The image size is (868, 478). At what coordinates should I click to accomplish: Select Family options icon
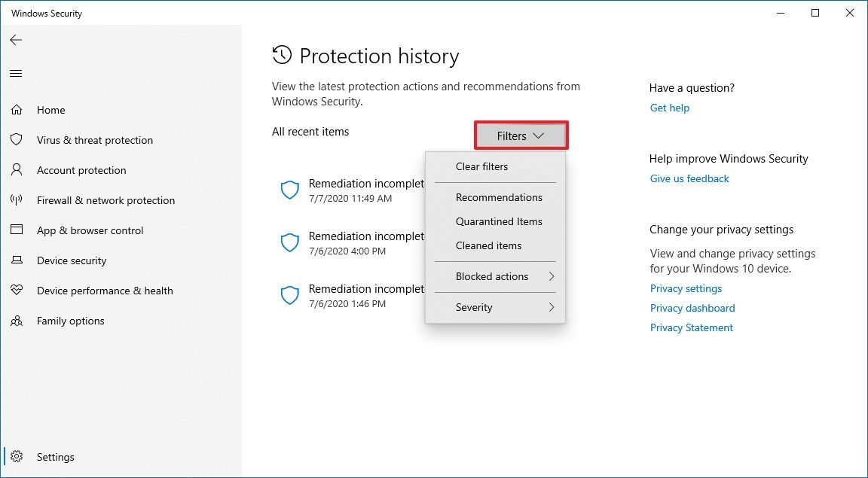point(17,321)
